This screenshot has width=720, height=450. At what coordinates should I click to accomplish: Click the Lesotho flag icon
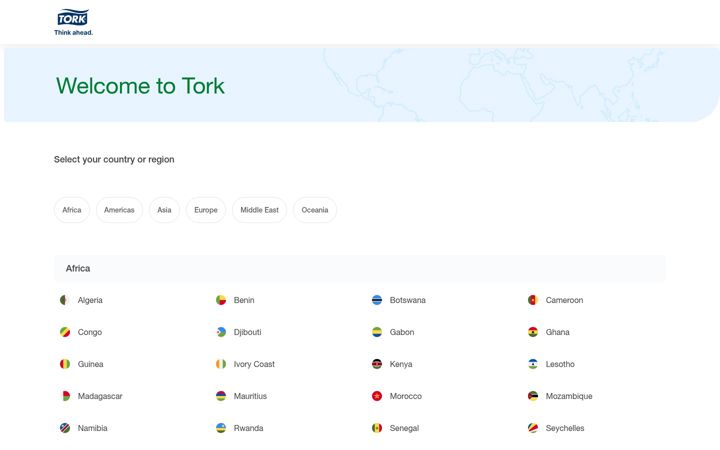click(533, 364)
